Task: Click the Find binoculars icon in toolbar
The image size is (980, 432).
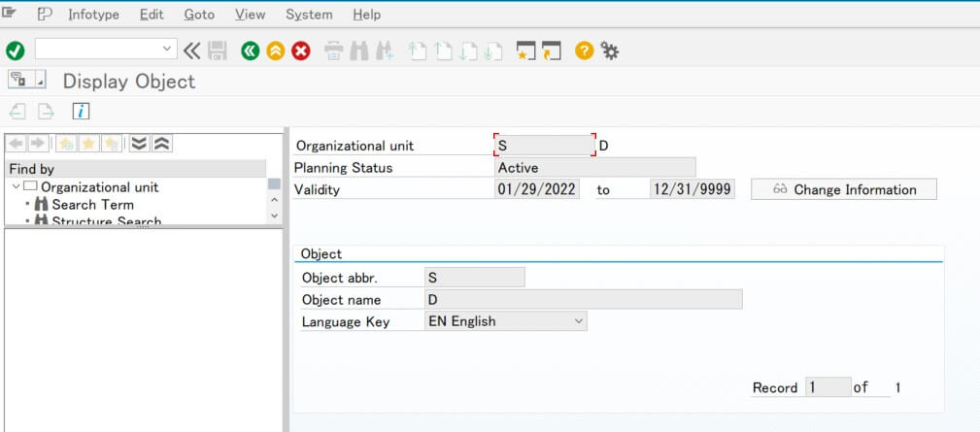Action: click(358, 50)
